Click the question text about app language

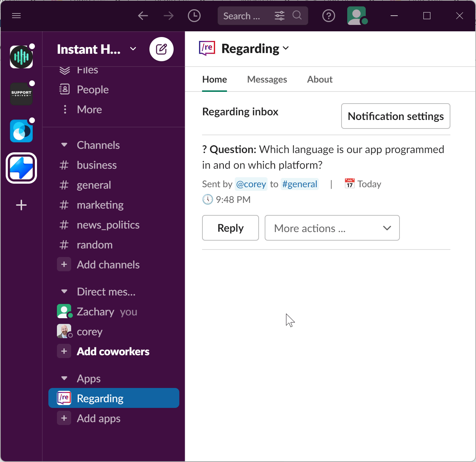point(323,157)
